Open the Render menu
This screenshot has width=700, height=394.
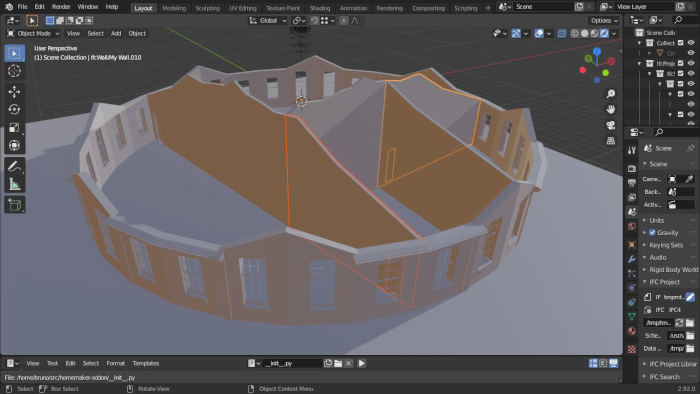point(61,7)
